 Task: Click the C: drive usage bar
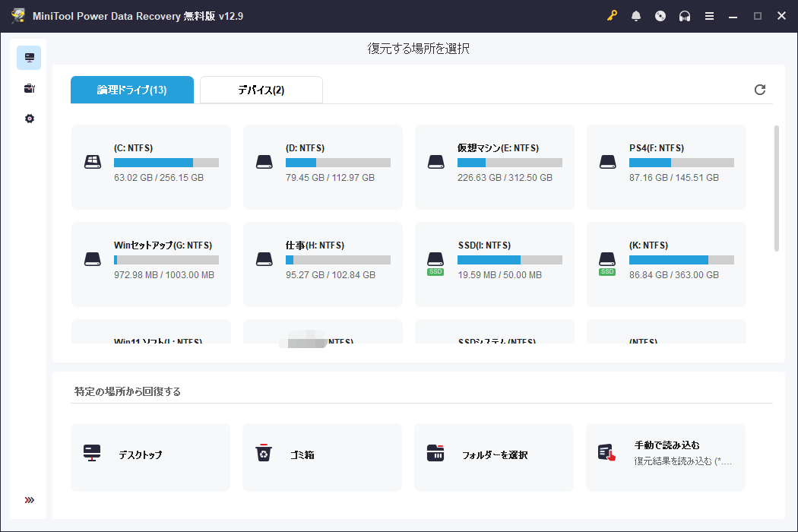coord(166,163)
